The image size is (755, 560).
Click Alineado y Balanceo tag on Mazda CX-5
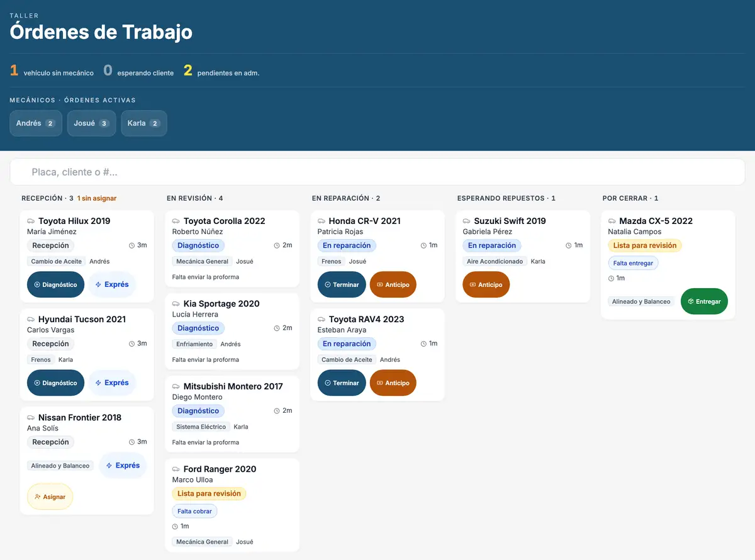(641, 301)
